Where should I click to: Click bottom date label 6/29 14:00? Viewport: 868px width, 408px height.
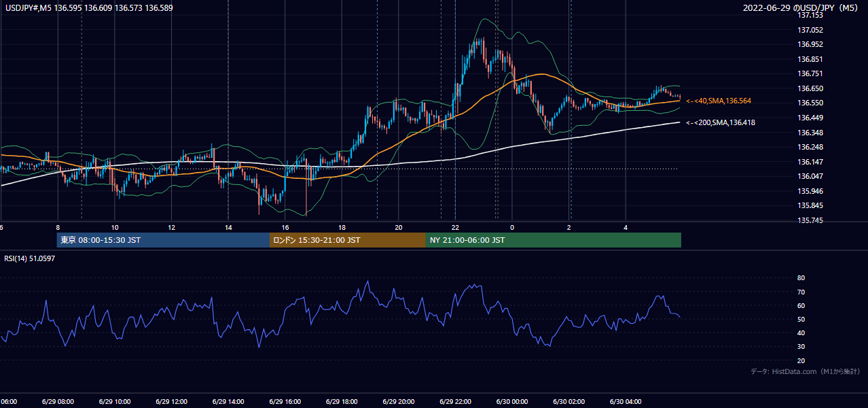[x=228, y=402]
